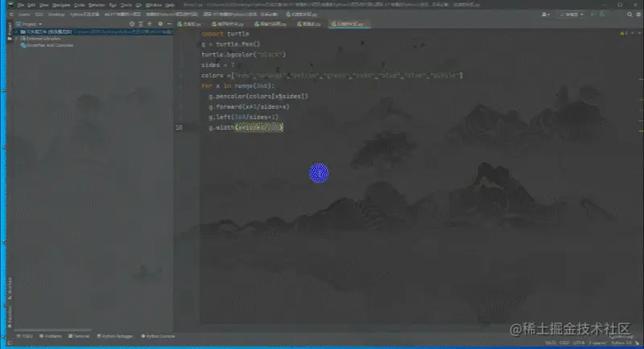Switch to the second editor file tab

coord(228,24)
